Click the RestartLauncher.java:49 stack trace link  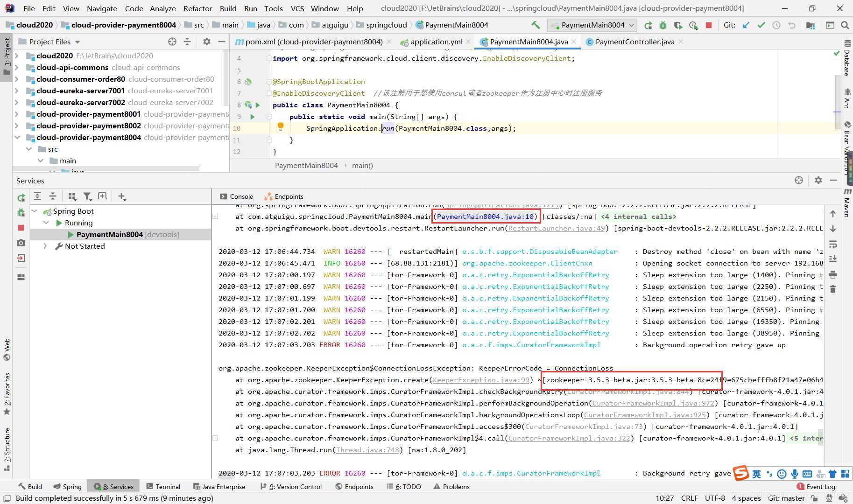(x=557, y=228)
